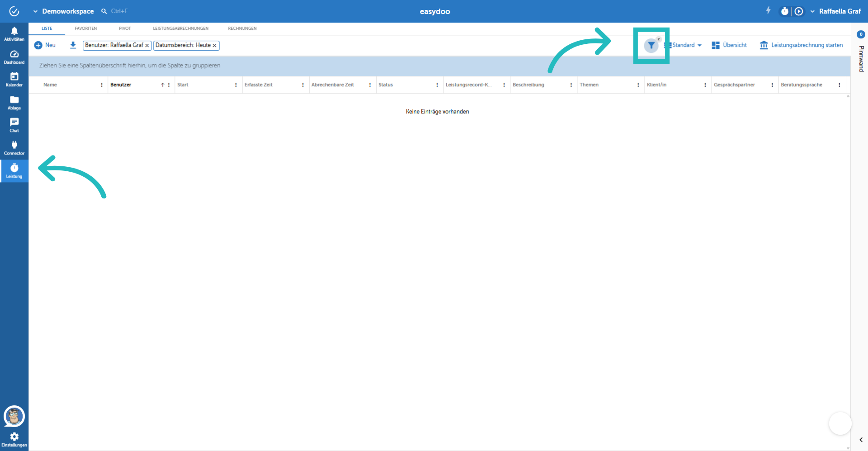Click the lightning bolt quick action icon
Screen dimensions: 868x451
768,10
